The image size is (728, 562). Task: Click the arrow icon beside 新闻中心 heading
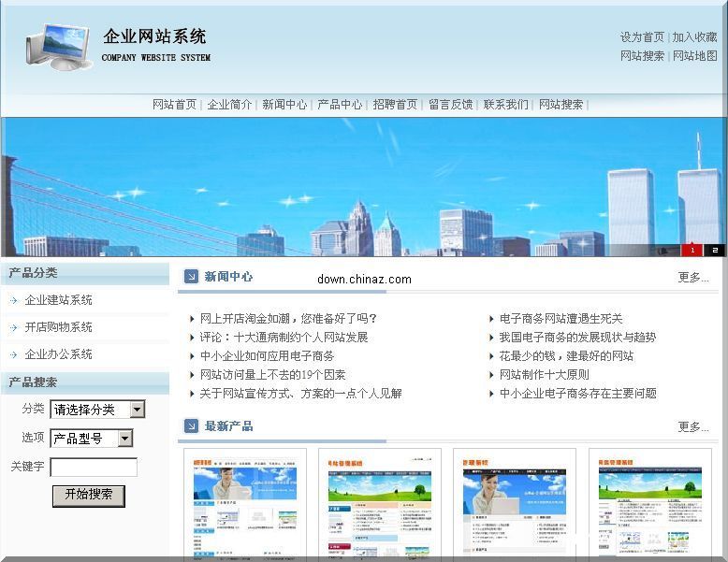[x=191, y=277]
